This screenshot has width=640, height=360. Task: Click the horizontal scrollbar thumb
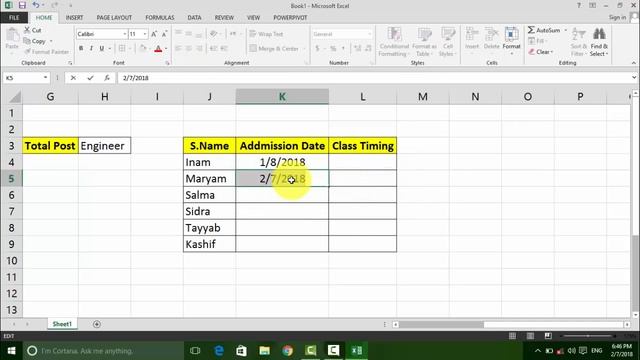(x=441, y=324)
